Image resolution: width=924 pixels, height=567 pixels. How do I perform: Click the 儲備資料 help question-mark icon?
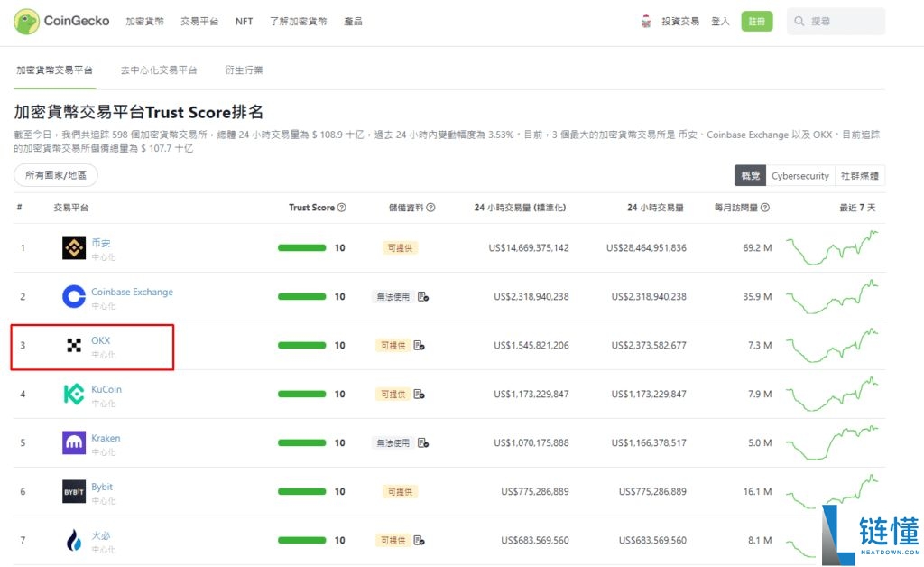point(430,208)
